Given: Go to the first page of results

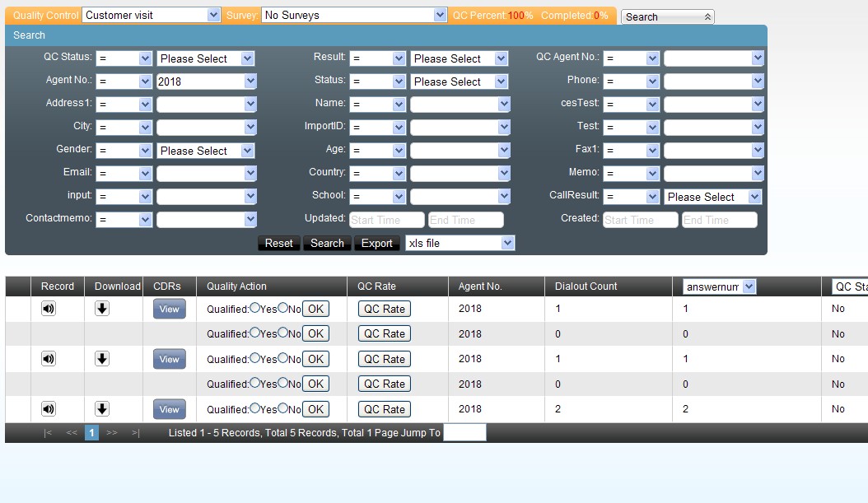Looking at the screenshot, I should [48, 433].
